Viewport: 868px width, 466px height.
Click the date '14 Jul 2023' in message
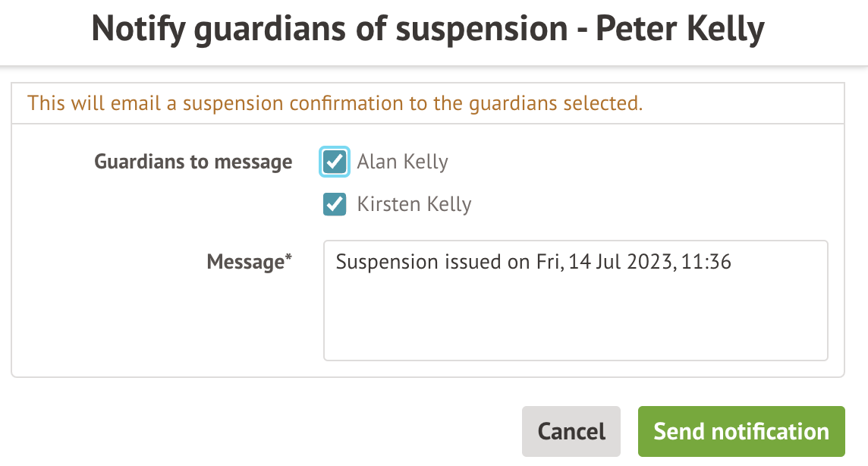(624, 262)
